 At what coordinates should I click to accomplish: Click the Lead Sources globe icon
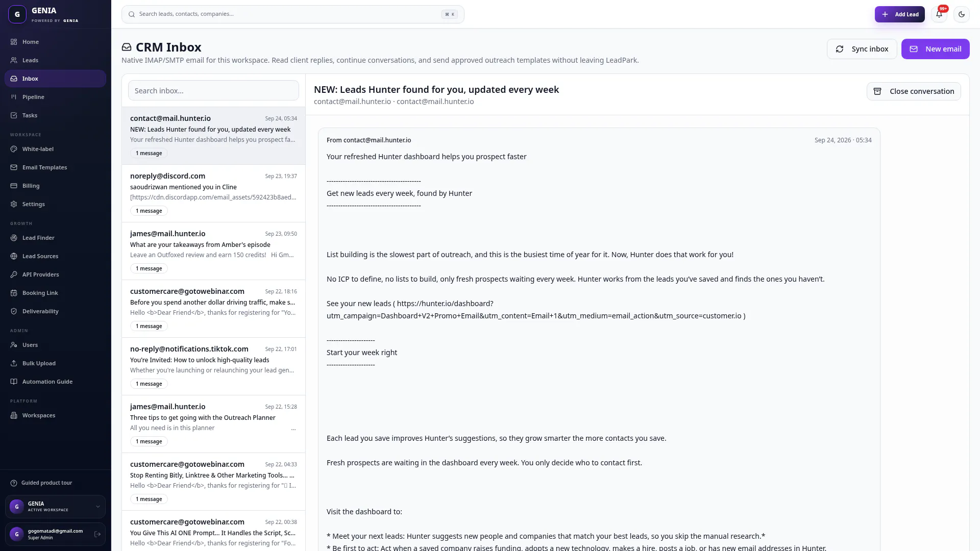[x=14, y=256]
